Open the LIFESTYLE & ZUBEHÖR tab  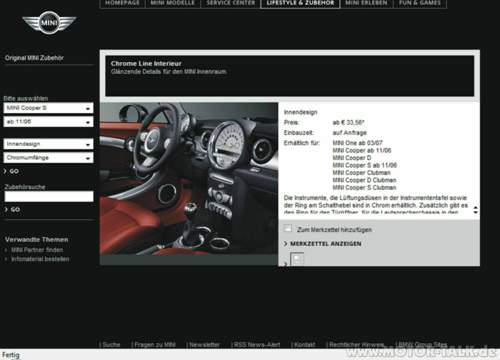click(x=300, y=3)
